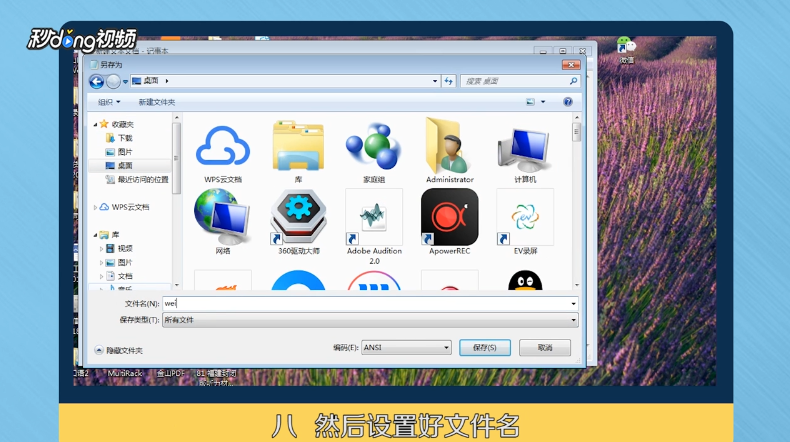Click 隐藏文件夹 toggle button
Viewport: 790px width, 442px height.
click(x=119, y=350)
